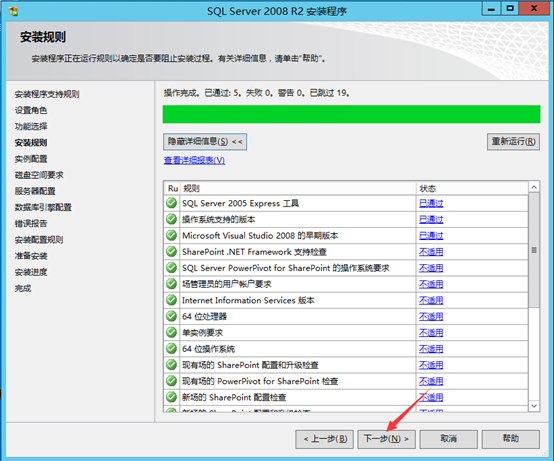Click the 下一步(N) button
This screenshot has height=461, width=554.
point(386,439)
